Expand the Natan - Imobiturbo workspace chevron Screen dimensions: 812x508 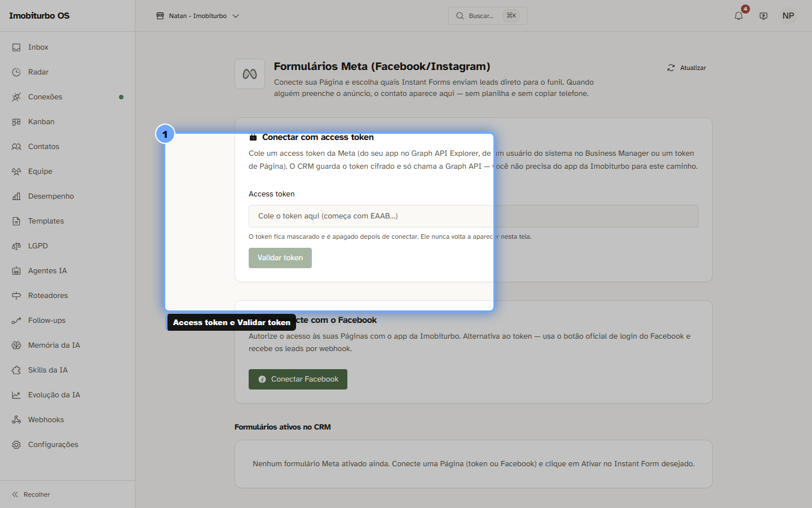[236, 16]
